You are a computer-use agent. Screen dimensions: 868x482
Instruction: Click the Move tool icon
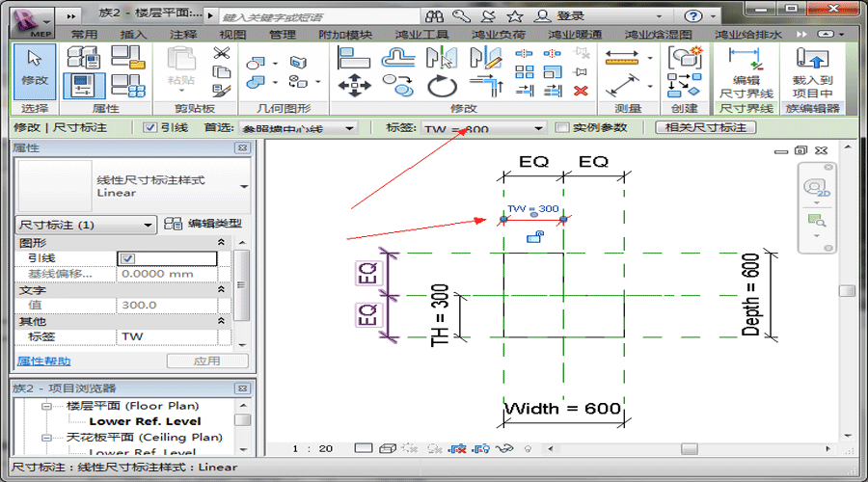(x=354, y=86)
